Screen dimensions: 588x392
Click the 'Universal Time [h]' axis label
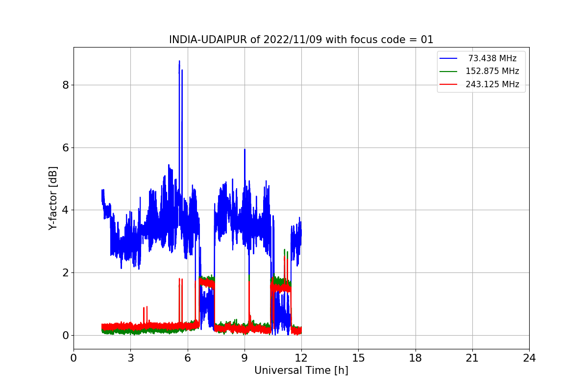click(x=301, y=371)
